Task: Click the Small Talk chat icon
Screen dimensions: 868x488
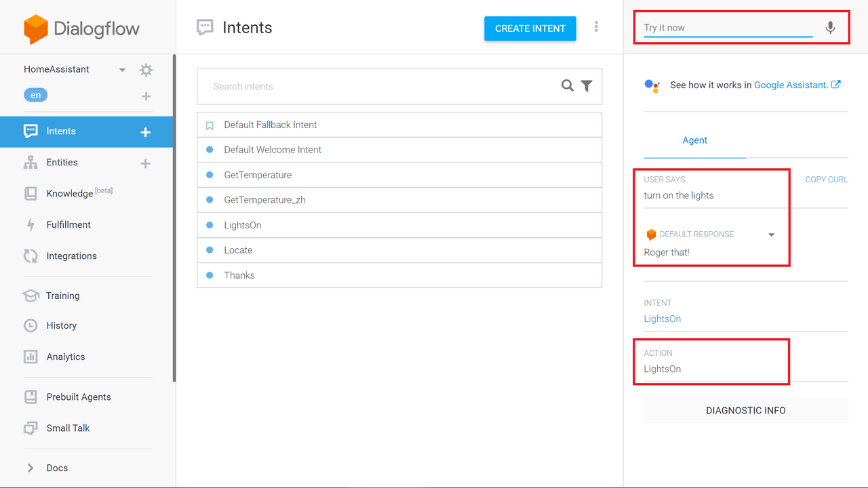Action: coord(31,428)
